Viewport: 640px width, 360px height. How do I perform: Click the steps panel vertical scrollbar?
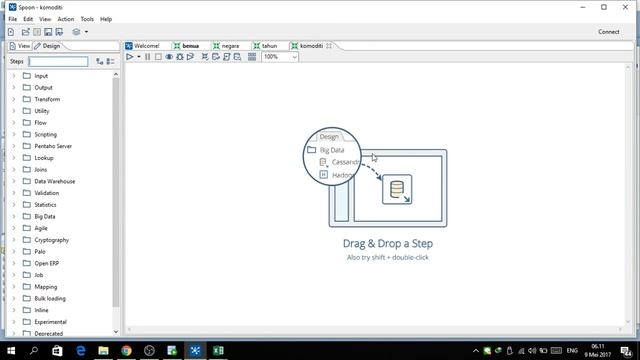point(116,192)
